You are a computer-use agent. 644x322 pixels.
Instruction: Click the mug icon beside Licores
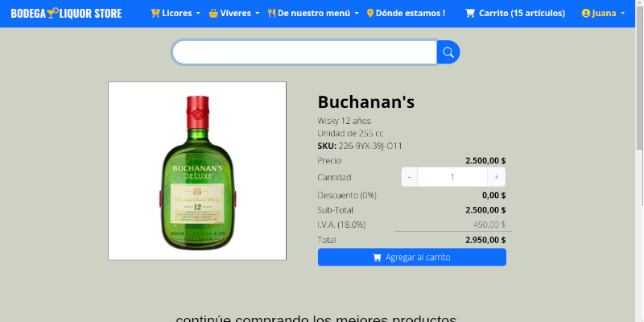pos(155,14)
